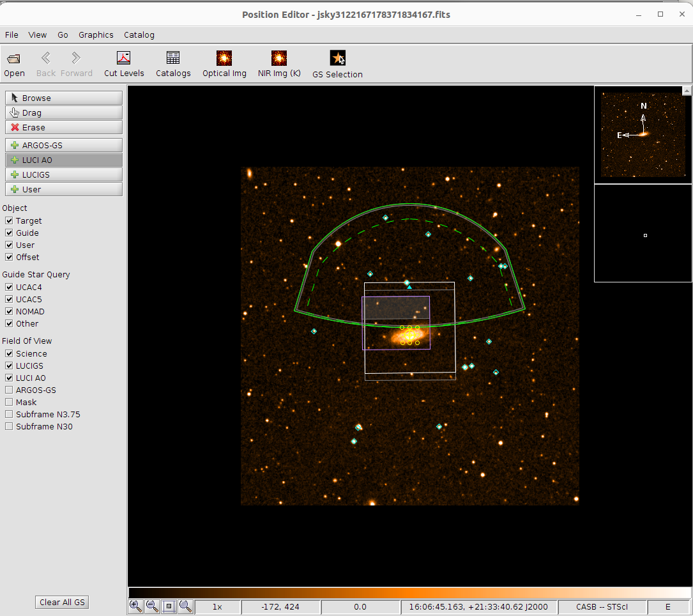Collapse the pan window using arrow button
693x616 pixels.
(x=687, y=91)
